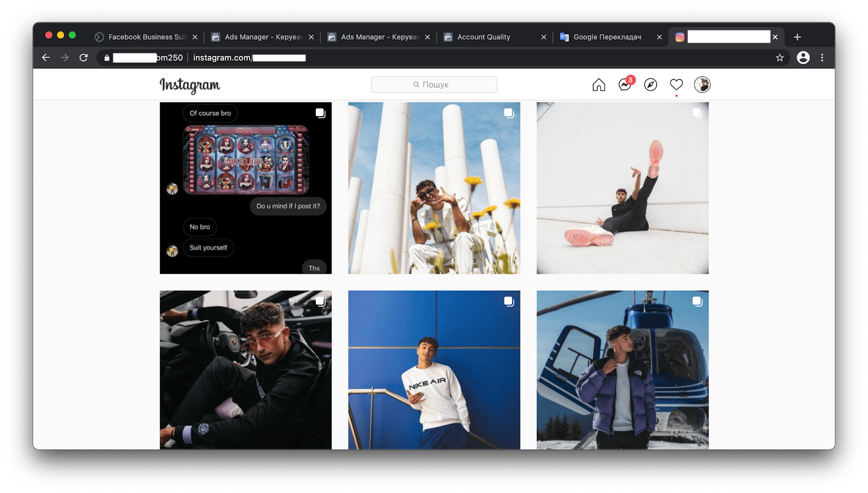Click the Instagram wordmark logo
The width and height of the screenshot is (868, 493).
(190, 85)
